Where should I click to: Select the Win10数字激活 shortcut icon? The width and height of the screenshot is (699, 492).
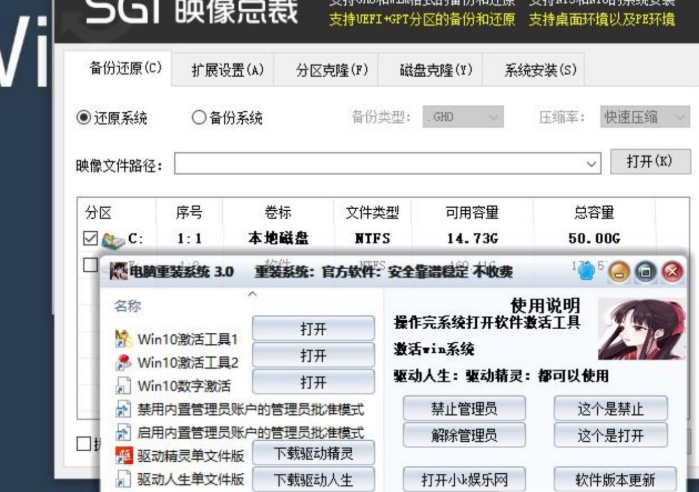pyautogui.click(x=123, y=385)
